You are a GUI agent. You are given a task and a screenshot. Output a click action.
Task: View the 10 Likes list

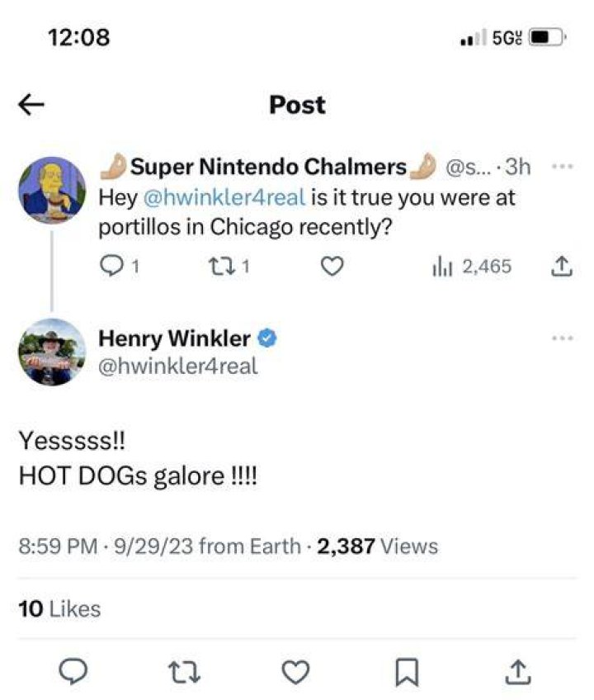[59, 609]
